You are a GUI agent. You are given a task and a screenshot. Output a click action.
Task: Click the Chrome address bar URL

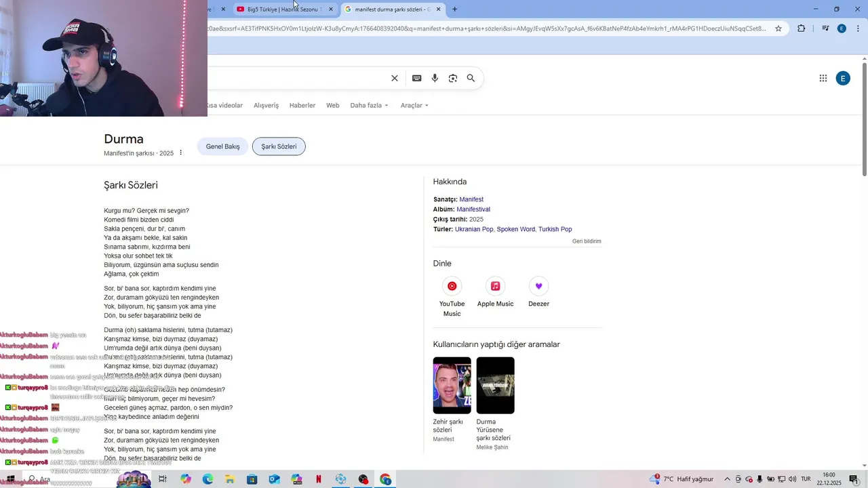pyautogui.click(x=487, y=28)
